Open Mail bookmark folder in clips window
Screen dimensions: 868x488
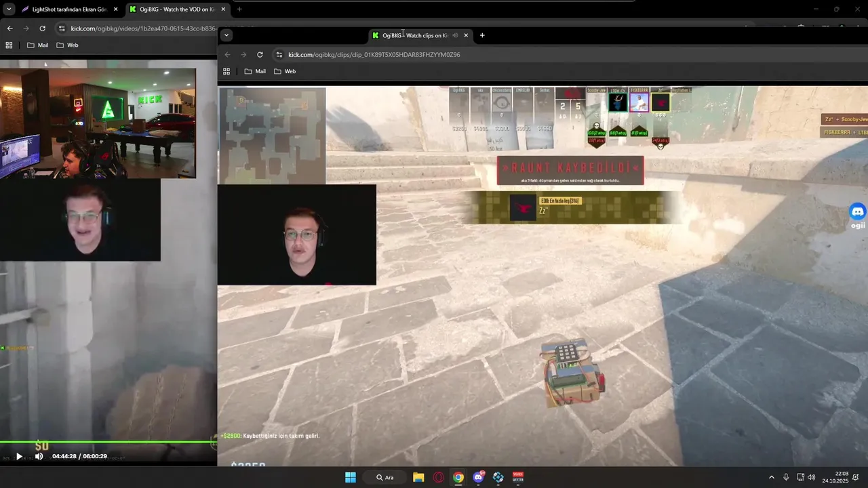(x=255, y=71)
